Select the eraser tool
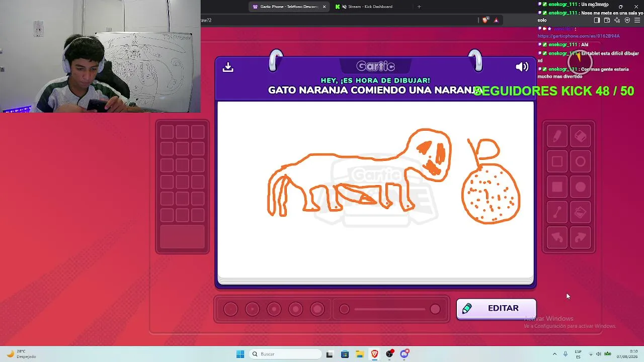Image resolution: width=644 pixels, height=362 pixels. pos(581,136)
